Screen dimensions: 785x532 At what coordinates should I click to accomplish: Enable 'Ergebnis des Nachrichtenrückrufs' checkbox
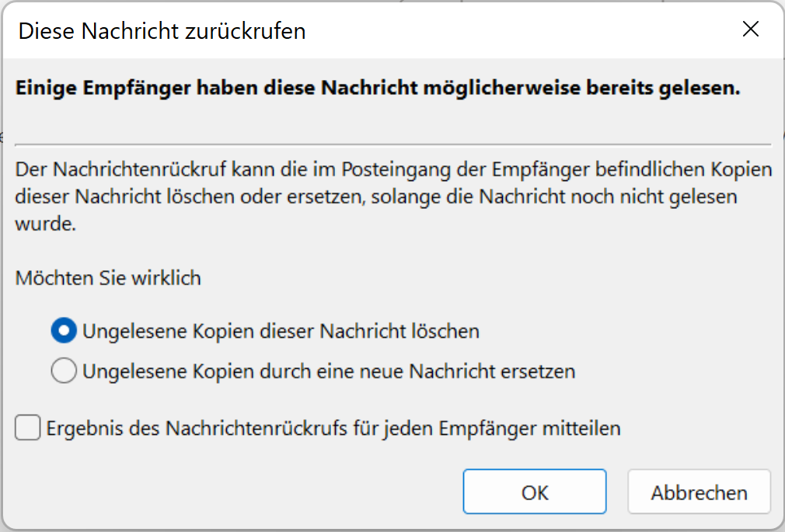click(28, 428)
